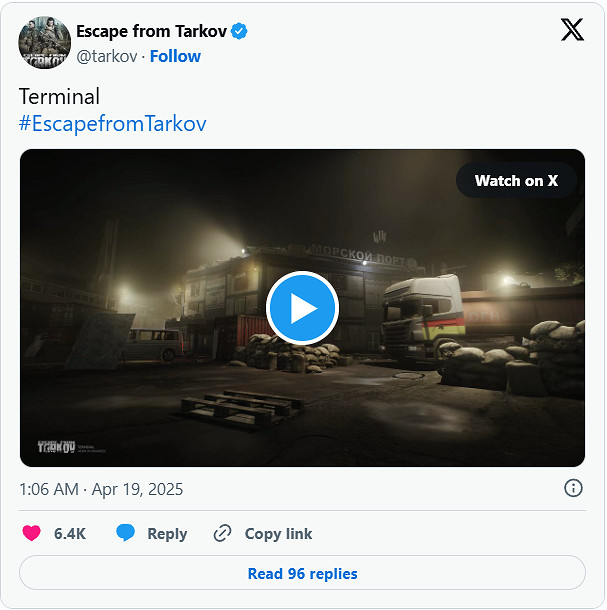
Task: Click the pink heart like icon
Action: pos(32,534)
